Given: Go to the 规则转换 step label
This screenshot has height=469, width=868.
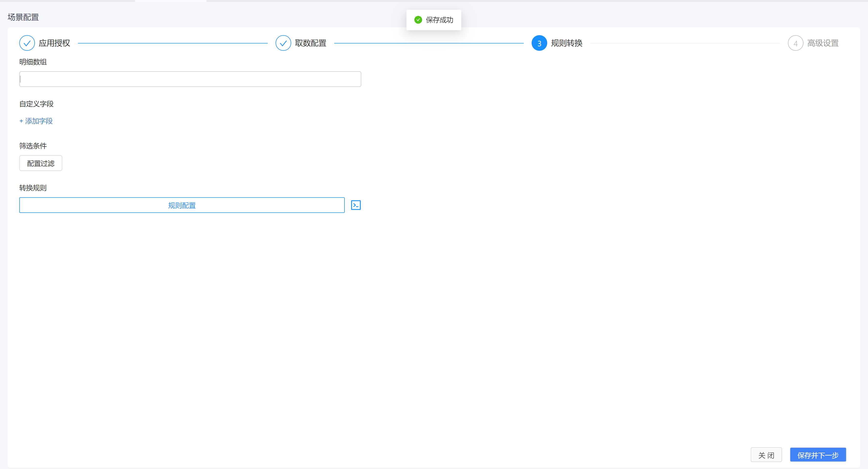Looking at the screenshot, I should (x=567, y=43).
